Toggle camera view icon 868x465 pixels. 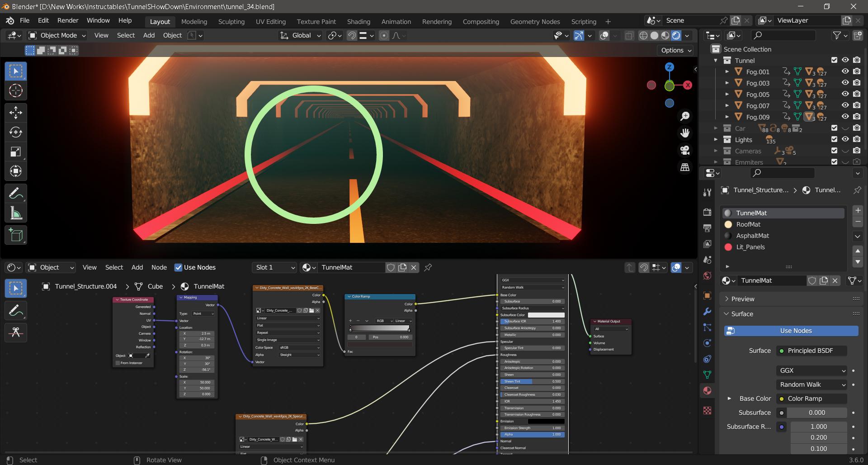pos(685,150)
